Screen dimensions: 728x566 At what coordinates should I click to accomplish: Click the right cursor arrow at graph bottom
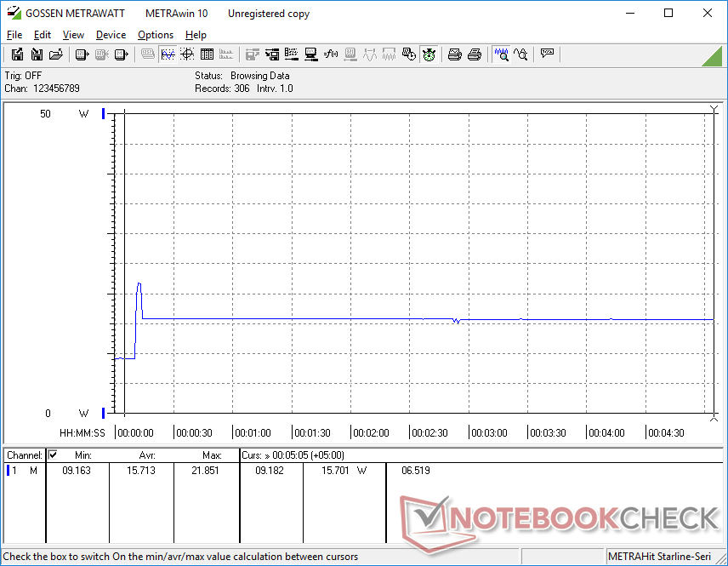(714, 418)
